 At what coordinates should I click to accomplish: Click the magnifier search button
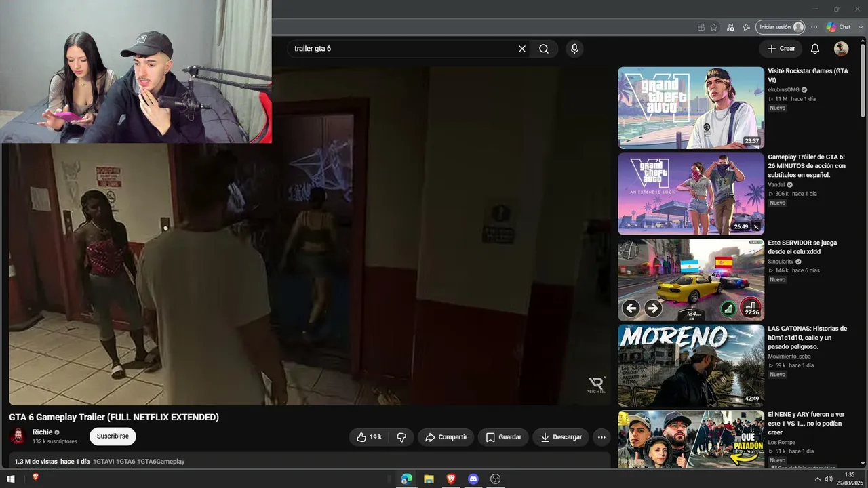coord(544,49)
